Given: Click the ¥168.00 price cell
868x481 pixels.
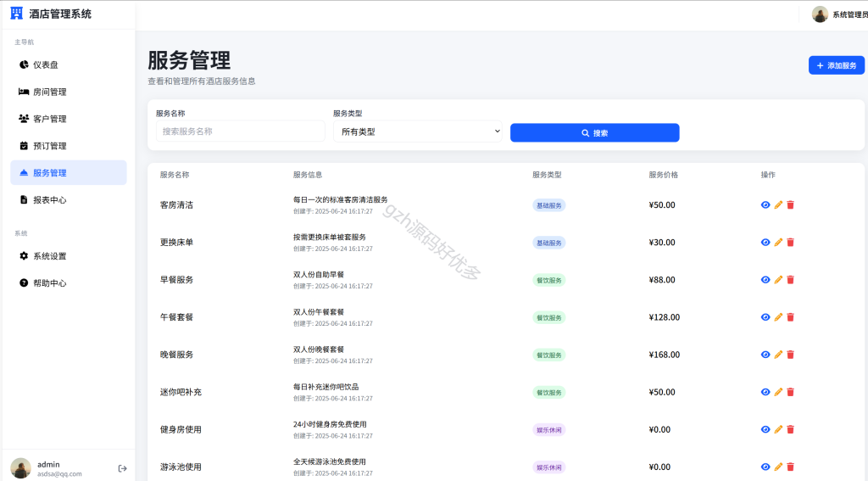Looking at the screenshot, I should click(665, 355).
